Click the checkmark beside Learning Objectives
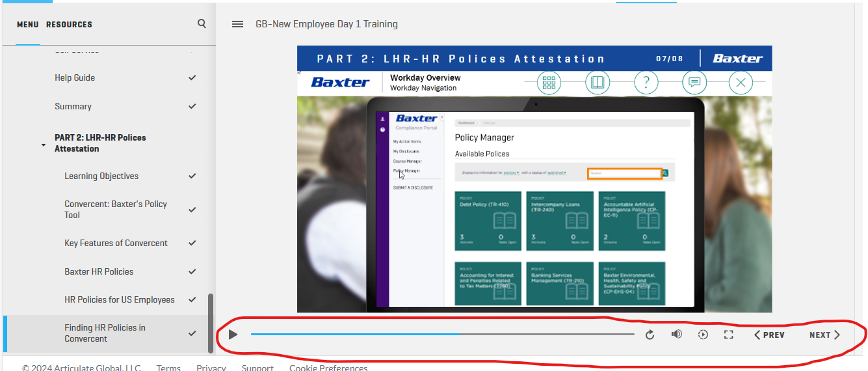Image resolution: width=868 pixels, height=371 pixels. [x=192, y=176]
